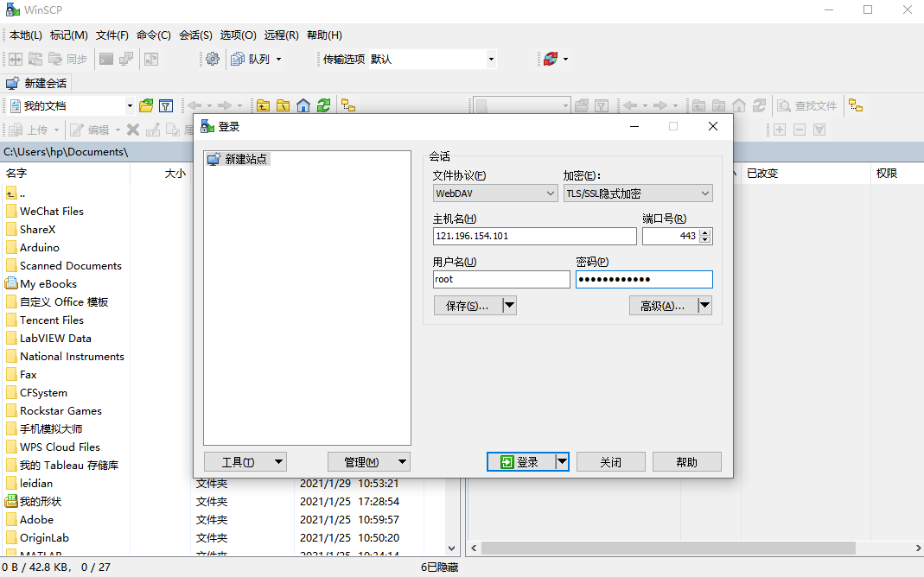Expand the arrow next to 高级 button
Image resolution: width=924 pixels, height=577 pixels.
pyautogui.click(x=704, y=306)
